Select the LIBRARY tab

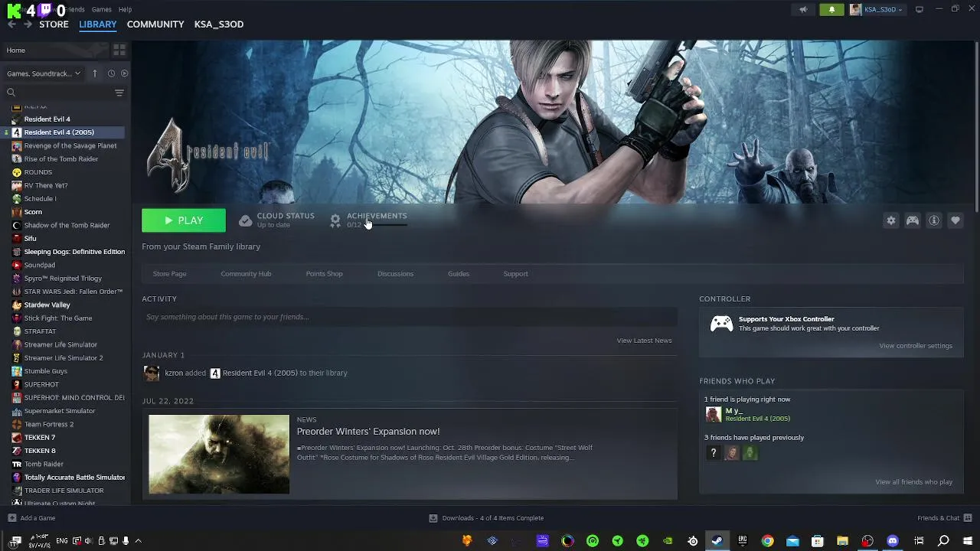click(98, 24)
